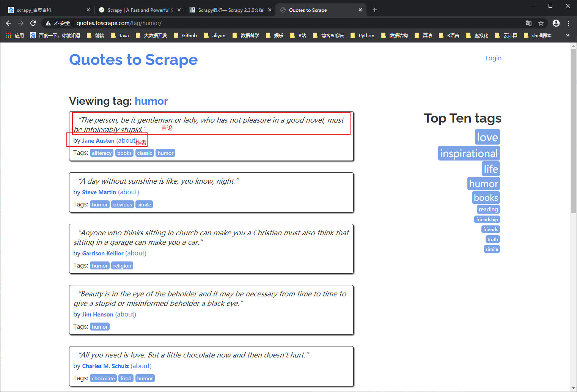Open the about link for Jane Austen
The height and width of the screenshot is (392, 577).
[127, 140]
